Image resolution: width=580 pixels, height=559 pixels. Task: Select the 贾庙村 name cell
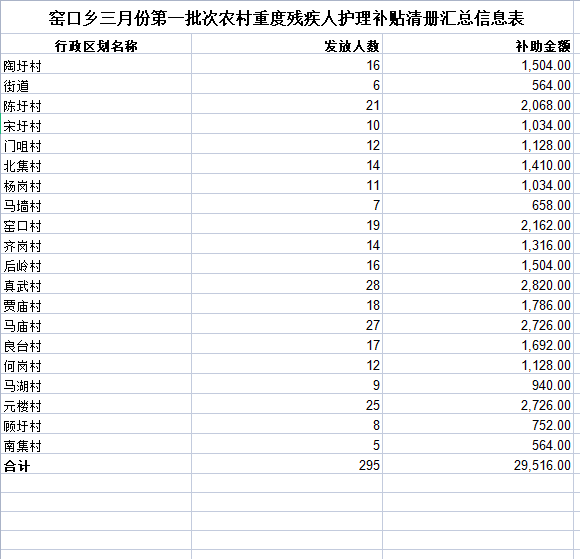(x=96, y=304)
